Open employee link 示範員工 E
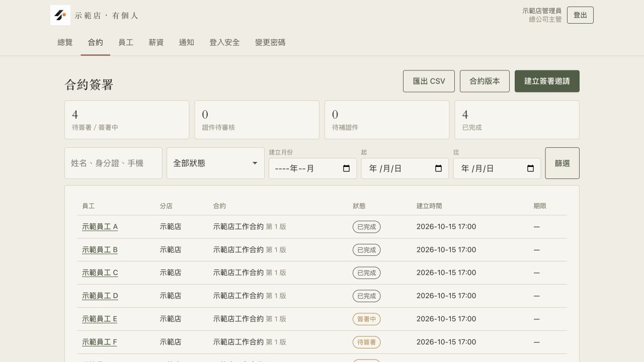This screenshot has width=644, height=362. [100, 319]
